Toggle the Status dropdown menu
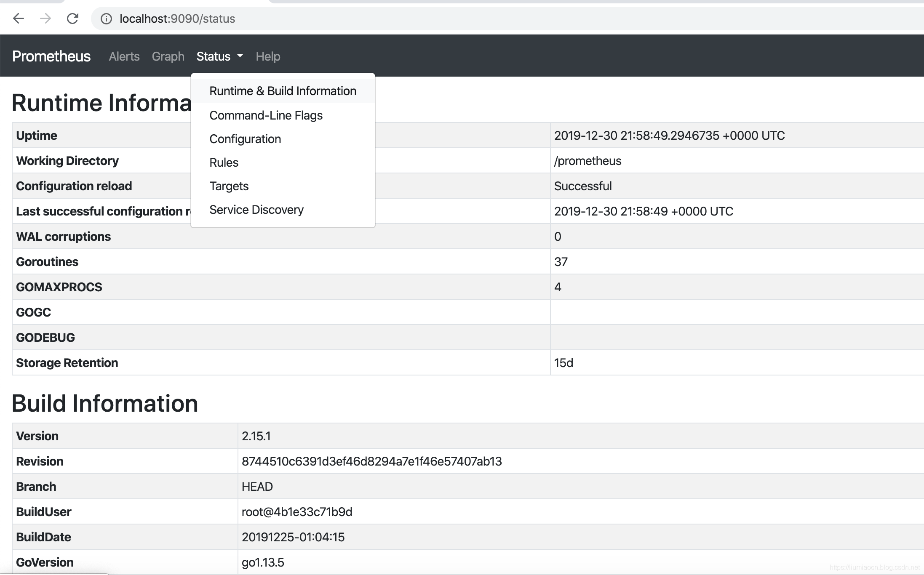Screen dimensions: 924x575 220,56
